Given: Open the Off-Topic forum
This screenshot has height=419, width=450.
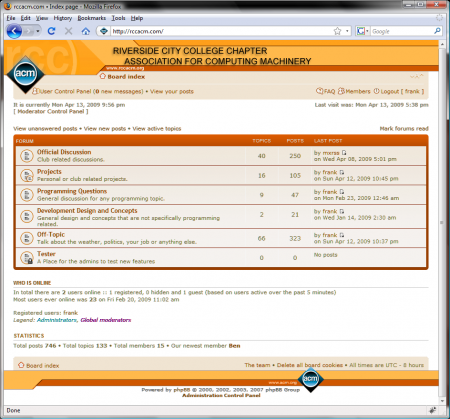Looking at the screenshot, I should (x=51, y=234).
